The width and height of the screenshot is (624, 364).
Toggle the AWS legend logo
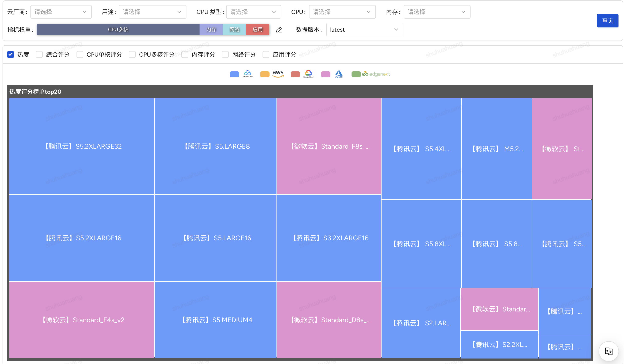pos(278,74)
